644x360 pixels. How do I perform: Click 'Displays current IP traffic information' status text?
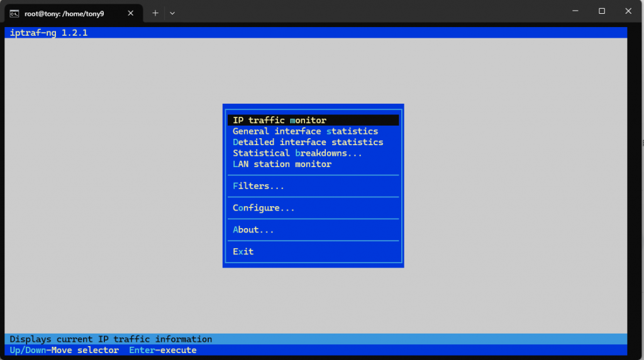111,339
